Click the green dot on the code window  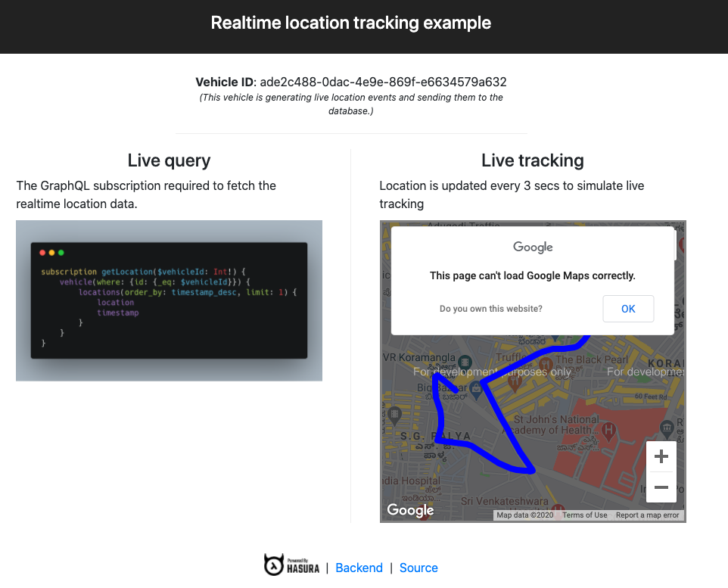pyautogui.click(x=61, y=252)
